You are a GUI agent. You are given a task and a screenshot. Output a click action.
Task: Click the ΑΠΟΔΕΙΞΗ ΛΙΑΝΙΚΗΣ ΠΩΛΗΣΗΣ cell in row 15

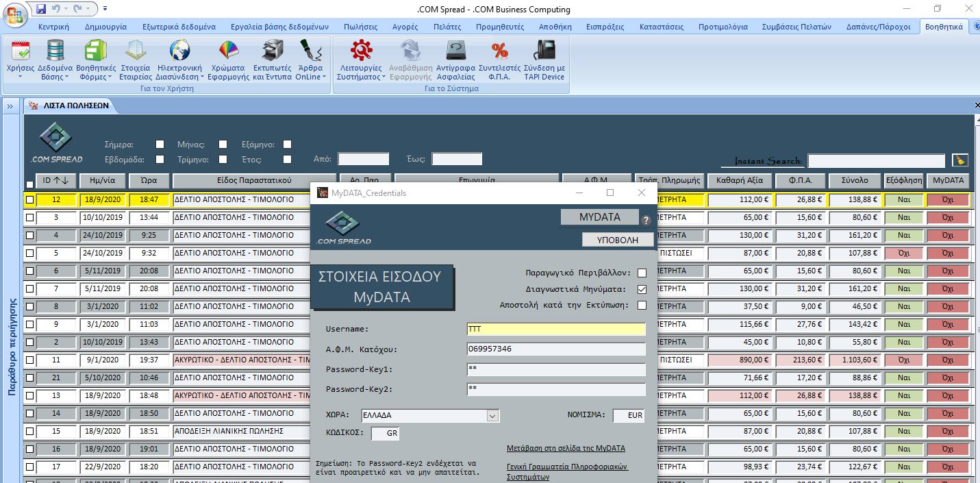pyautogui.click(x=242, y=431)
